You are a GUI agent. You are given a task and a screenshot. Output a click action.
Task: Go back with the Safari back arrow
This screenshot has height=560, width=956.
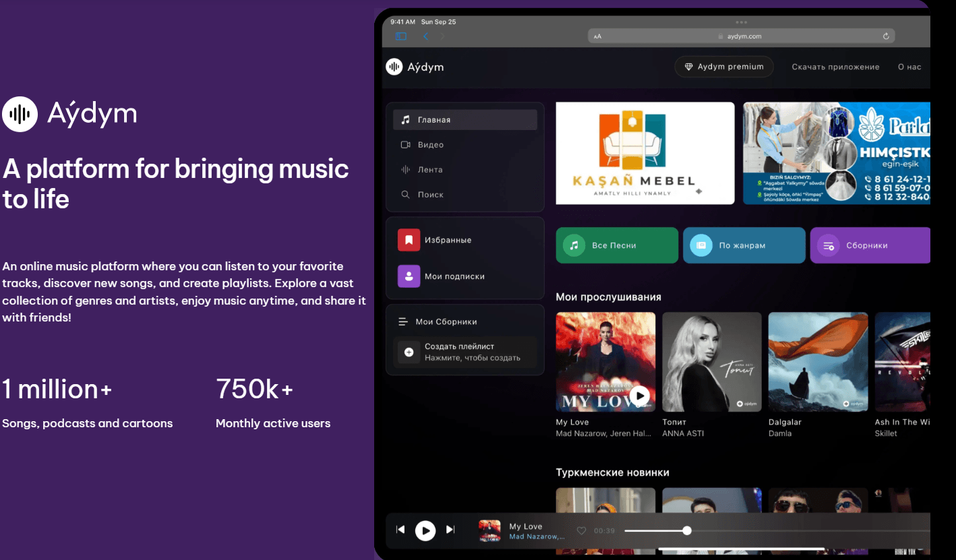pyautogui.click(x=425, y=36)
